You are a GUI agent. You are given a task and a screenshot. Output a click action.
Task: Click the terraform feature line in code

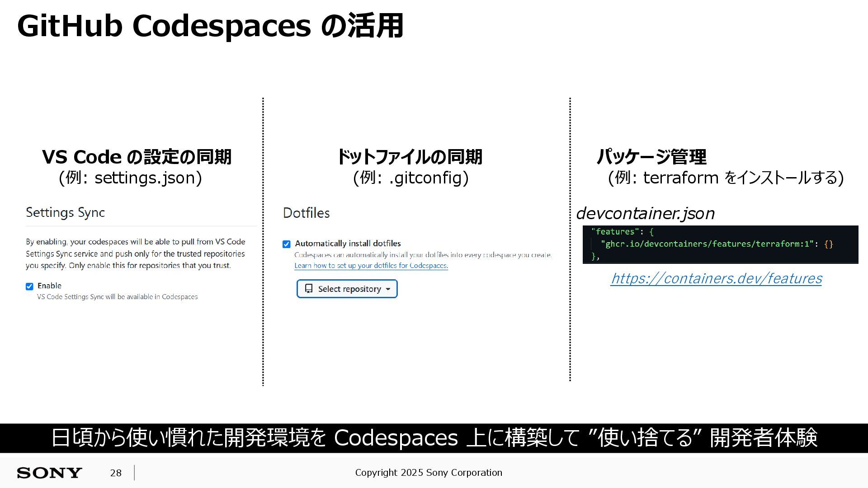pos(717,244)
